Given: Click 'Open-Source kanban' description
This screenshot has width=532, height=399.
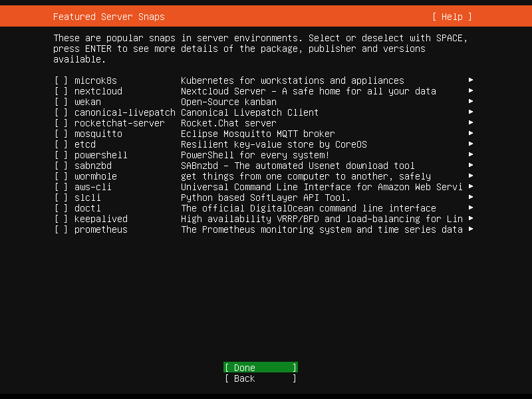Looking at the screenshot, I should click(229, 102).
